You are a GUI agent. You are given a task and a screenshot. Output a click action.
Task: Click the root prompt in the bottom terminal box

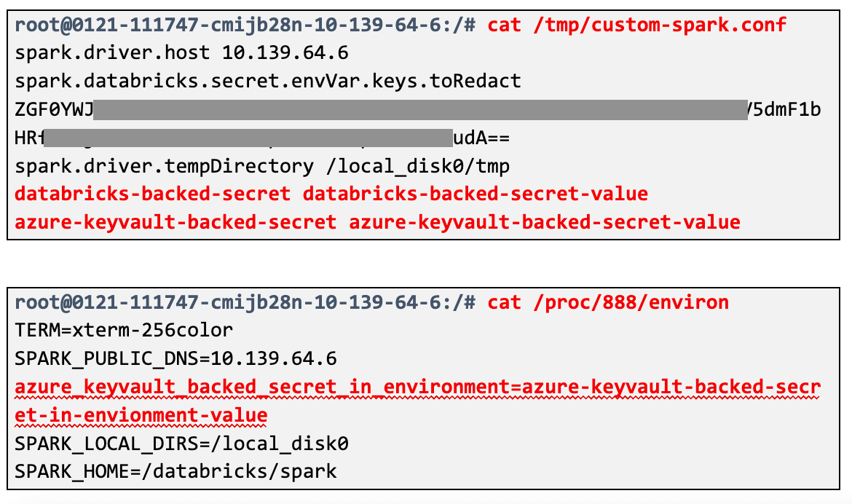[x=245, y=302]
